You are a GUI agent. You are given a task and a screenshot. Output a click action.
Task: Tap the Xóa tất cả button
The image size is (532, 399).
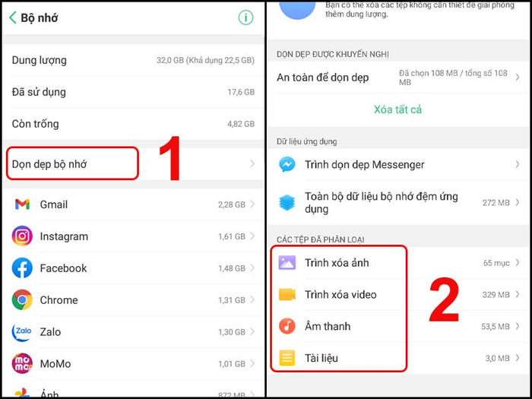point(397,109)
